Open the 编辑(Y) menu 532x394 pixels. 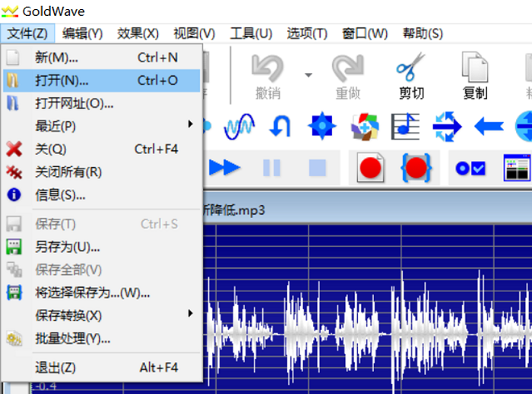82,33
